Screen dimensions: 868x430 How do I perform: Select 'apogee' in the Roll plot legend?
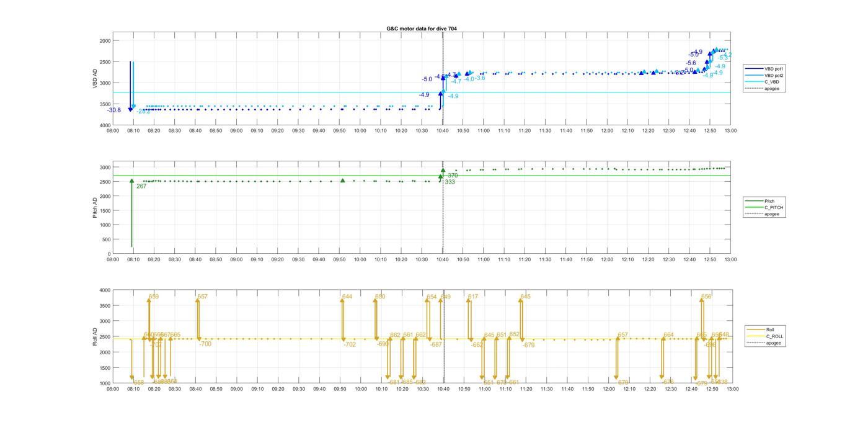click(x=764, y=343)
